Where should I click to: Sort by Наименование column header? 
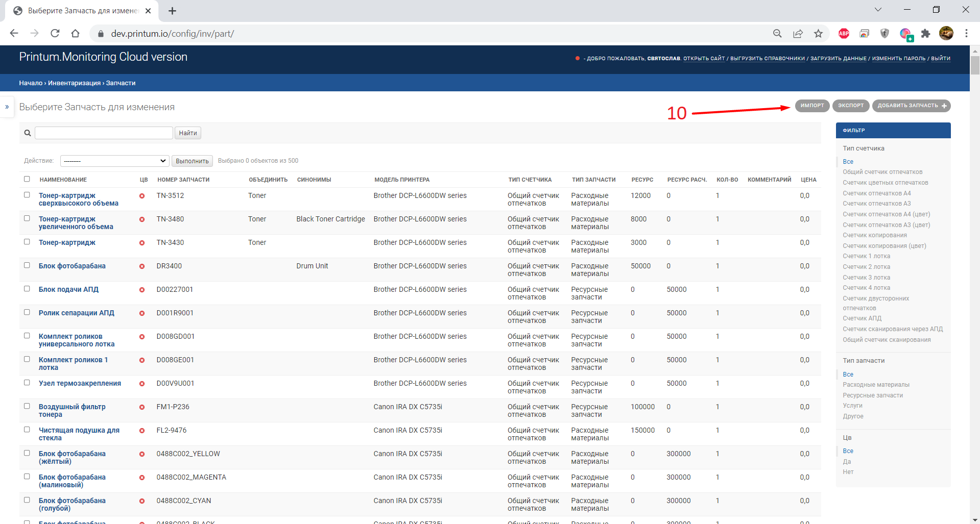[63, 180]
